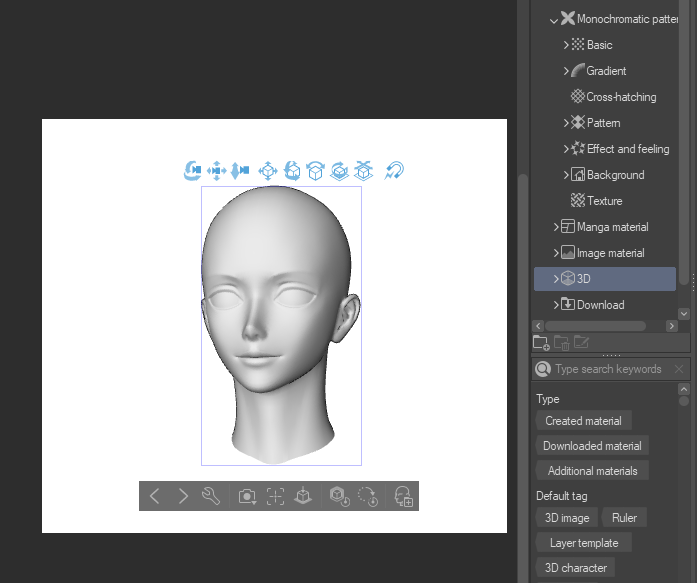Expand the Manga material folder
The image size is (697, 583).
point(556,227)
